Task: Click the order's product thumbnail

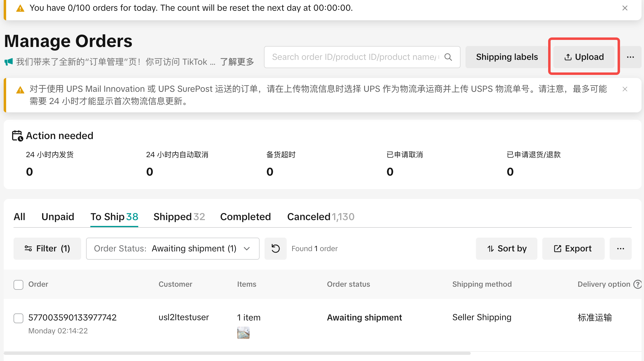Action: pyautogui.click(x=243, y=333)
